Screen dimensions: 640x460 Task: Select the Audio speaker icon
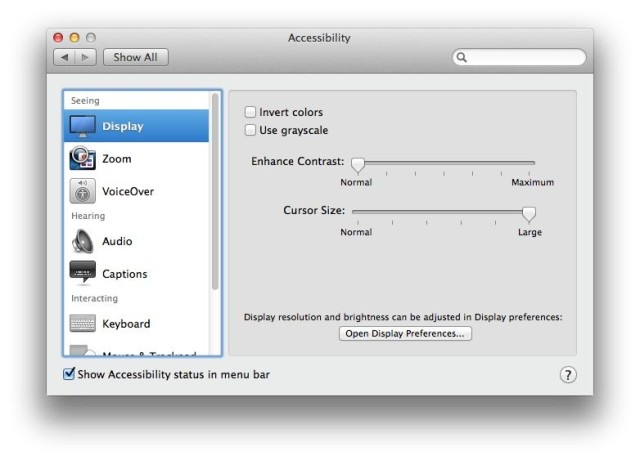[82, 241]
